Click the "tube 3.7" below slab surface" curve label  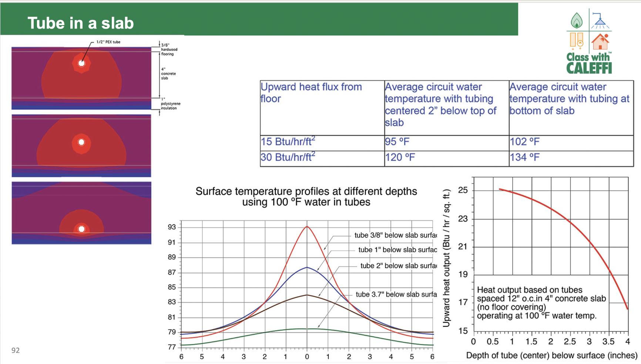tap(396, 294)
